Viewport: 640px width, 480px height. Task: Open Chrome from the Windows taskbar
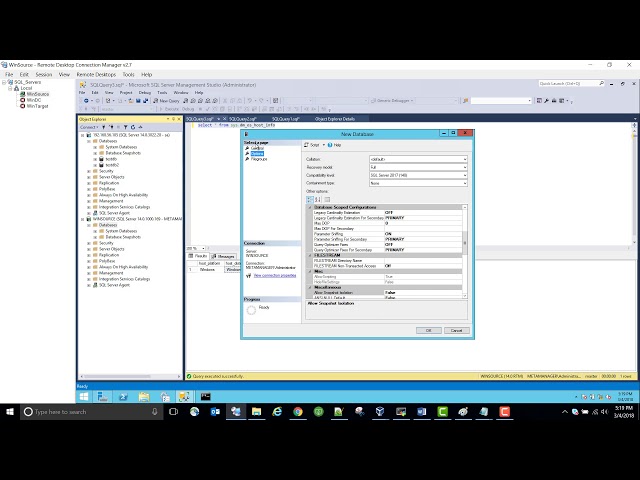click(x=298, y=412)
